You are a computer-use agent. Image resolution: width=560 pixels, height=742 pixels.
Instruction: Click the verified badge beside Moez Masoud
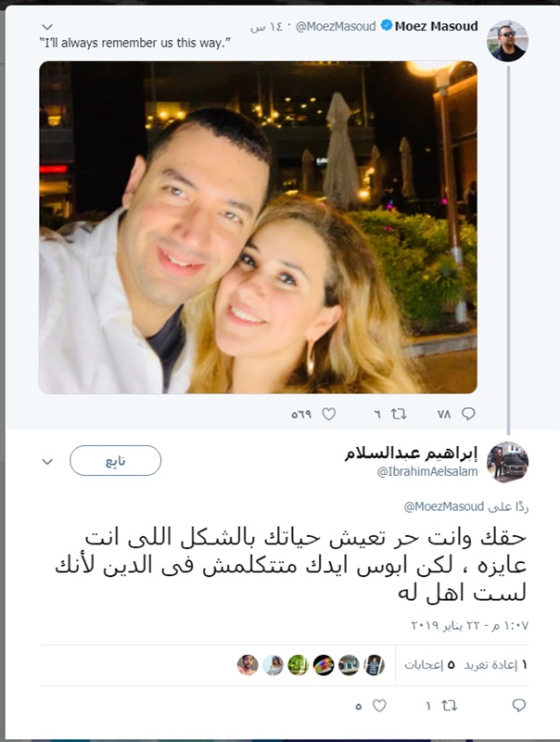pyautogui.click(x=387, y=26)
